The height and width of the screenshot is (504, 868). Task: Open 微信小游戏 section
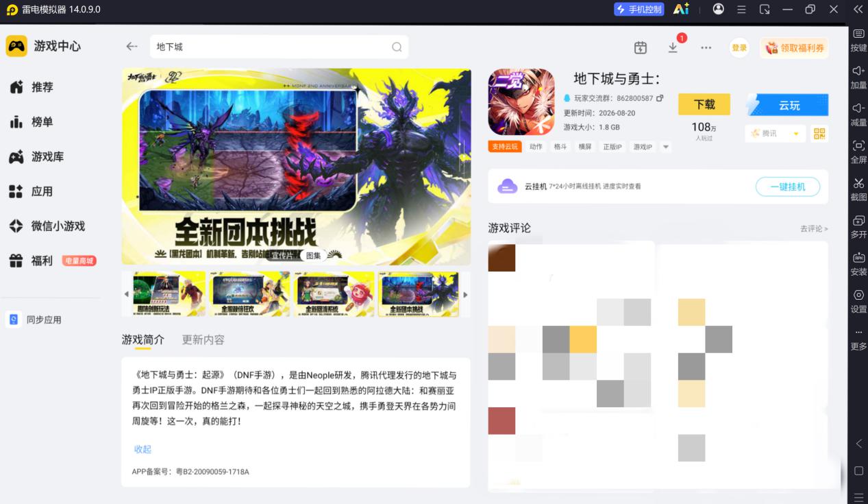47,226
